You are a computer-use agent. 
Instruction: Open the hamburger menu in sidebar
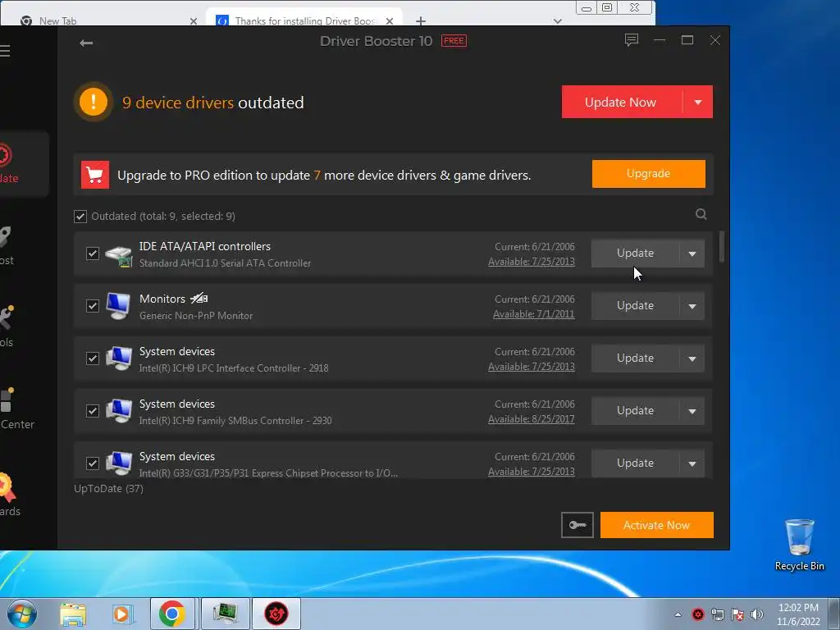coord(5,51)
